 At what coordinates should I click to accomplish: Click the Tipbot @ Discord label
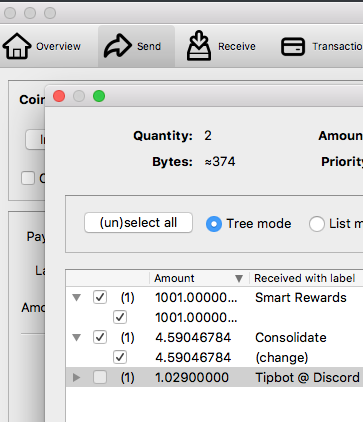coord(307,378)
